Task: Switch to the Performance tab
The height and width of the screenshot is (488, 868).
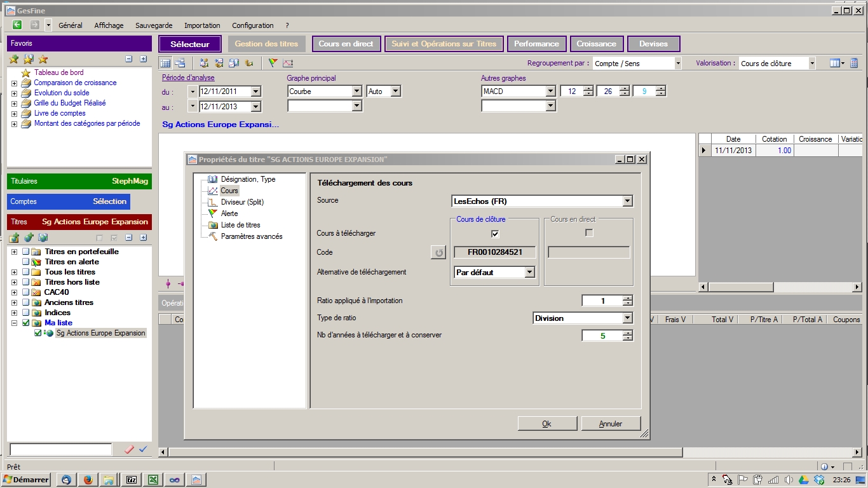Action: [x=536, y=44]
